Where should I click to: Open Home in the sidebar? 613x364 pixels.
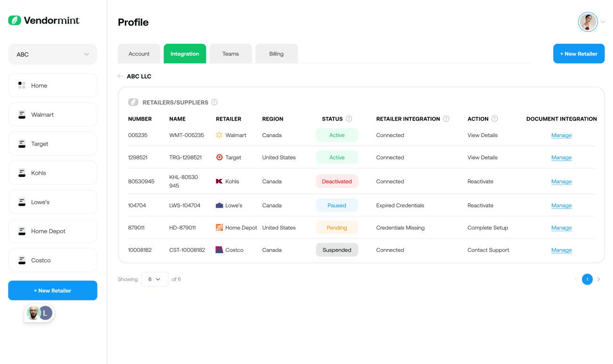click(x=53, y=85)
